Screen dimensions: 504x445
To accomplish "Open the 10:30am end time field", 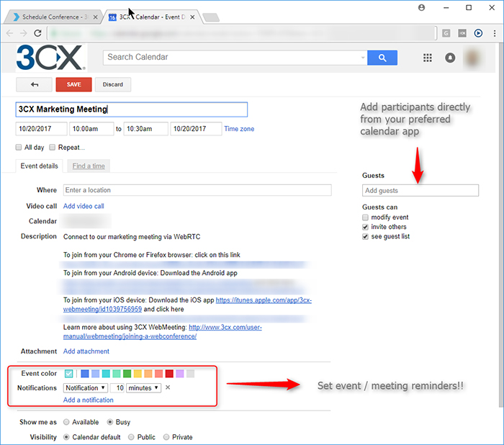I will (x=146, y=129).
